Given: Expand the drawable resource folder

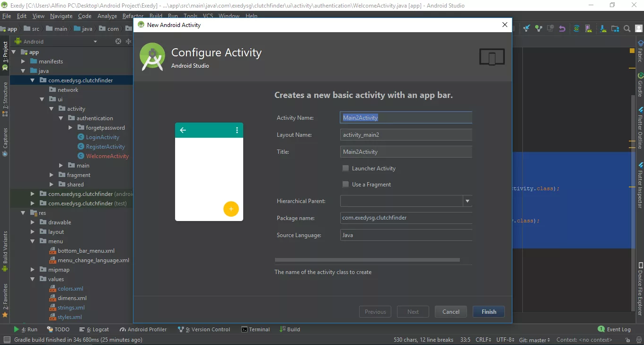Looking at the screenshot, I should (33, 222).
